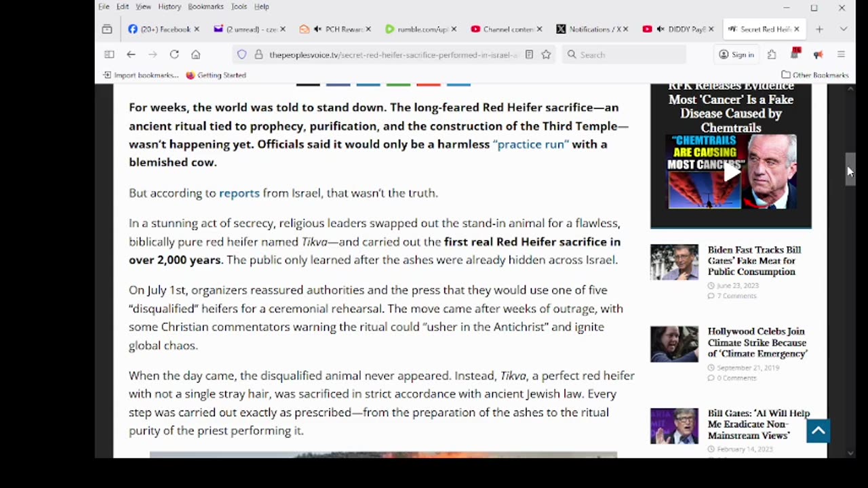This screenshot has height=488, width=868.
Task: Open Hollywood Celebs Join Climate Strike article
Action: click(757, 342)
